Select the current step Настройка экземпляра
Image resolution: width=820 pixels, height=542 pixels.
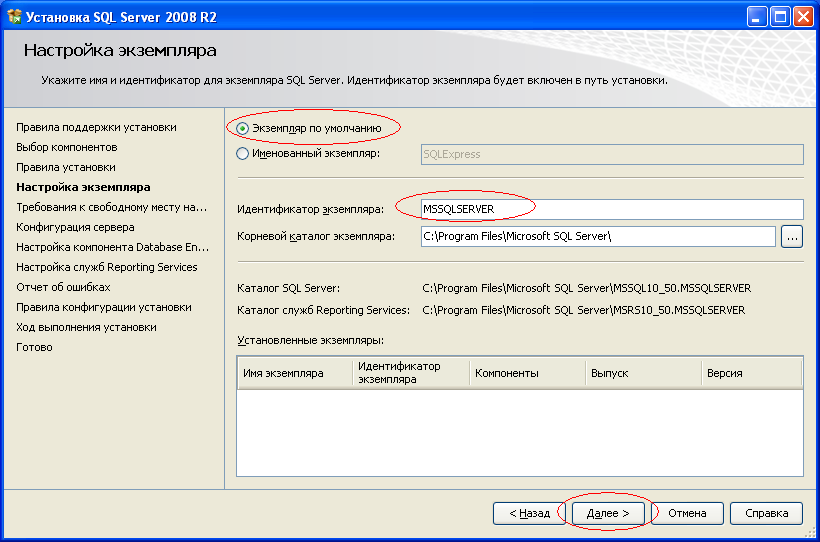83,187
